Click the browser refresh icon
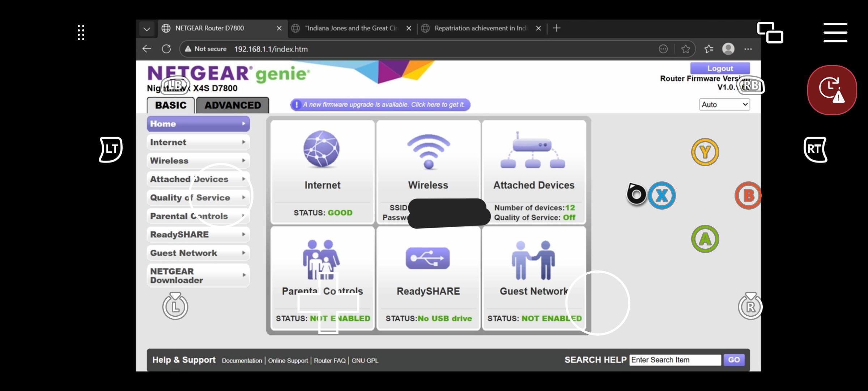The height and width of the screenshot is (391, 868). [x=166, y=49]
